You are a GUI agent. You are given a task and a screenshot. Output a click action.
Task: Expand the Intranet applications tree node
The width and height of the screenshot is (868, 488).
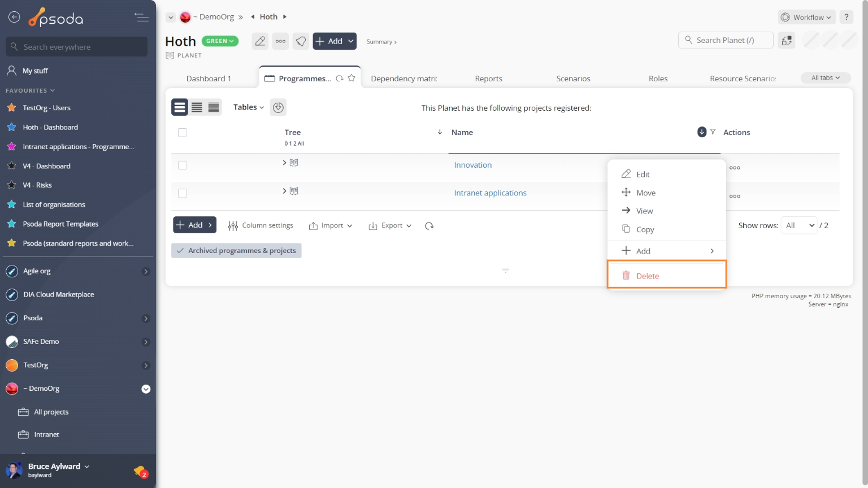284,191
